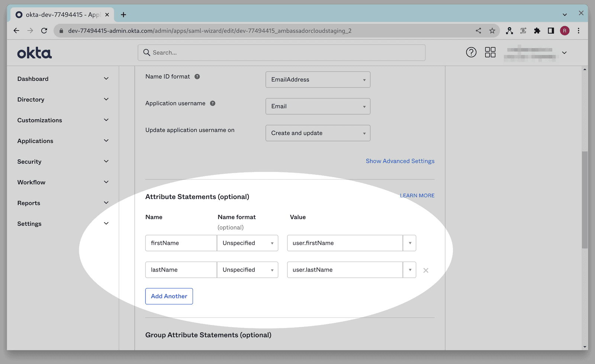The width and height of the screenshot is (595, 364).
Task: Click the second extension icon in toolbar
Action: tap(523, 31)
